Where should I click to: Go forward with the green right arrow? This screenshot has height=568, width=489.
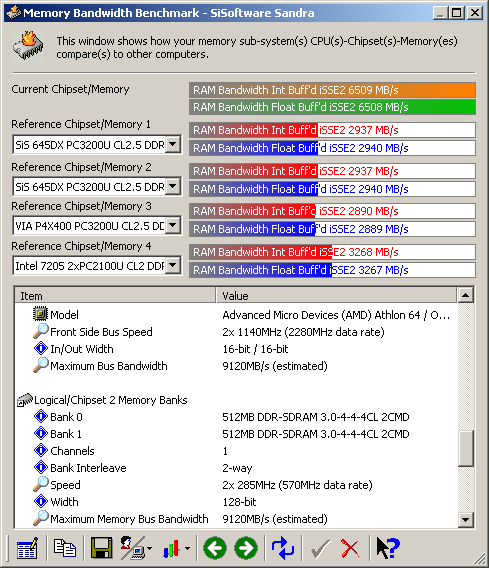pos(246,548)
